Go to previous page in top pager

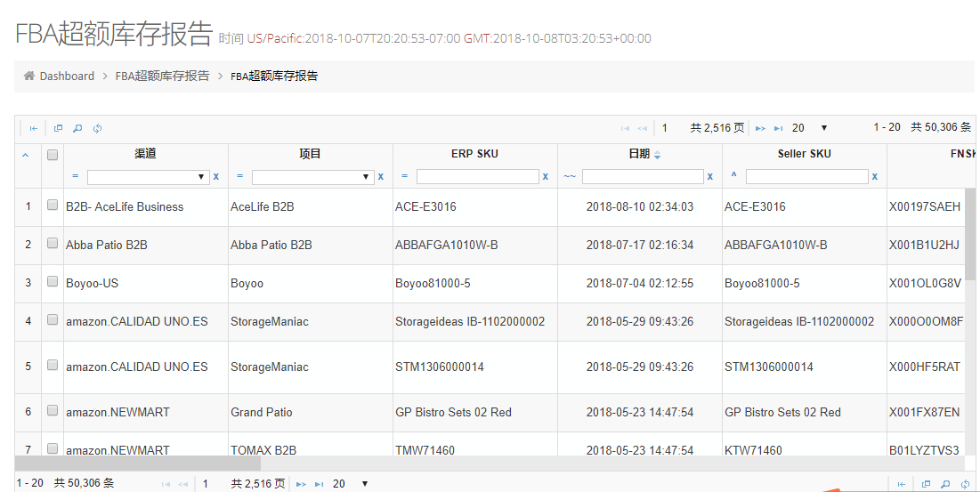[643, 129]
